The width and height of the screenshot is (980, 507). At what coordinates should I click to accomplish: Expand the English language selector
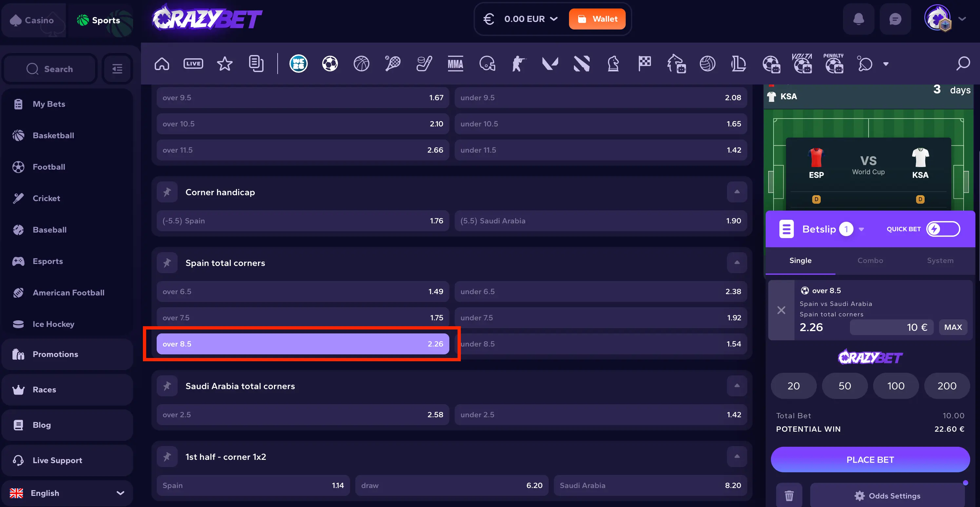coord(67,493)
